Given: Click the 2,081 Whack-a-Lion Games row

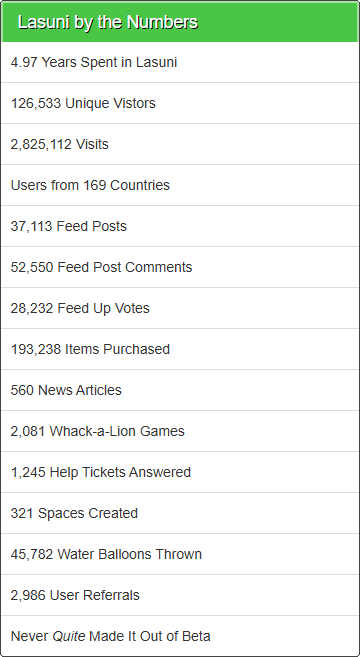Looking at the screenshot, I should click(180, 432).
